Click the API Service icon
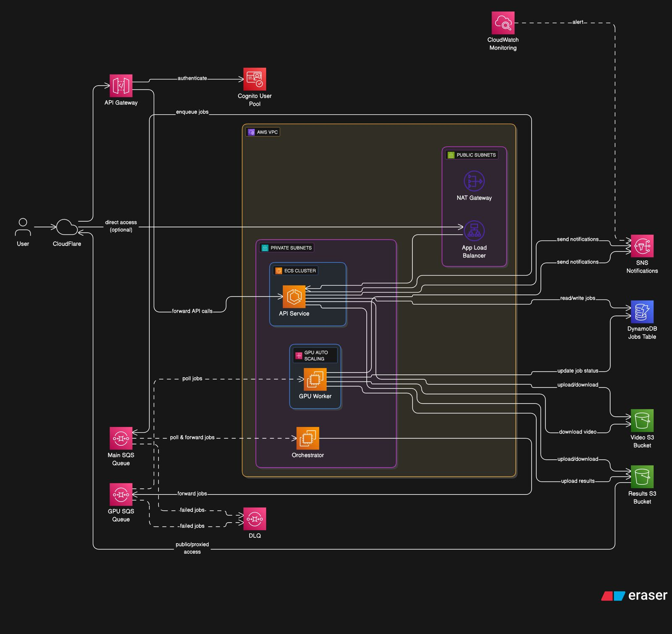672x634 pixels. (x=294, y=297)
